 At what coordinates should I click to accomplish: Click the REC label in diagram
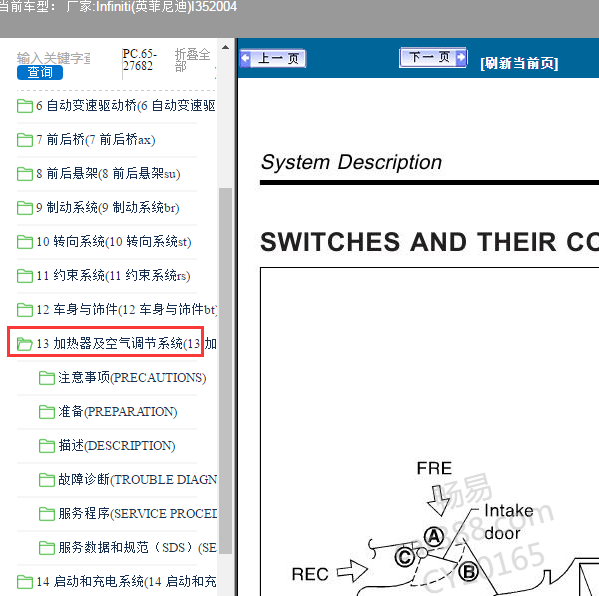click(310, 574)
